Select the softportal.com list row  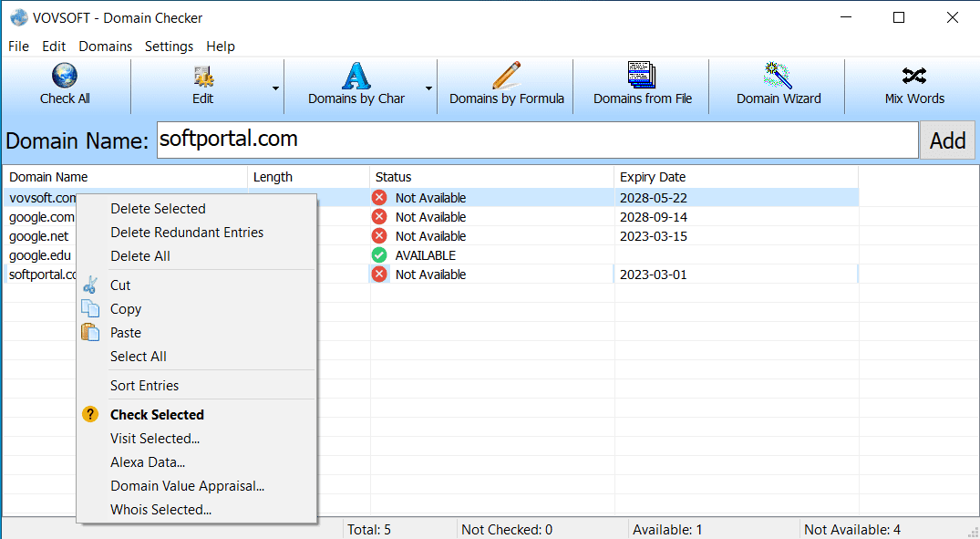click(430, 274)
